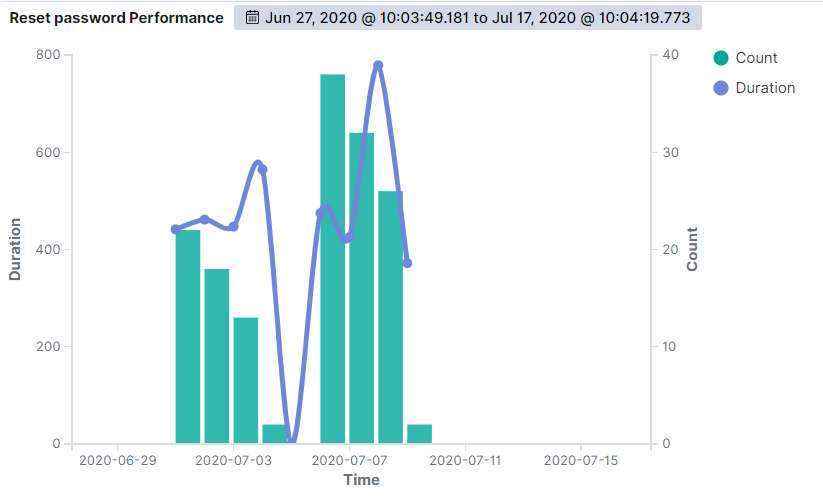Select the Reset password Performance title
The width and height of the screenshot is (823, 500).
click(x=117, y=18)
